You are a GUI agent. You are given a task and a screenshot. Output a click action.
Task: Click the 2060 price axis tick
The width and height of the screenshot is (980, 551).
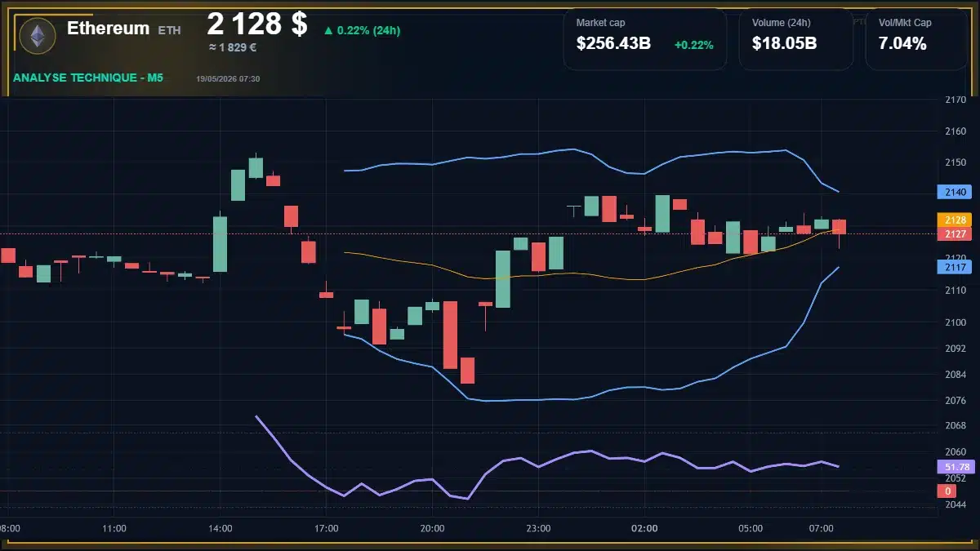[x=955, y=452]
